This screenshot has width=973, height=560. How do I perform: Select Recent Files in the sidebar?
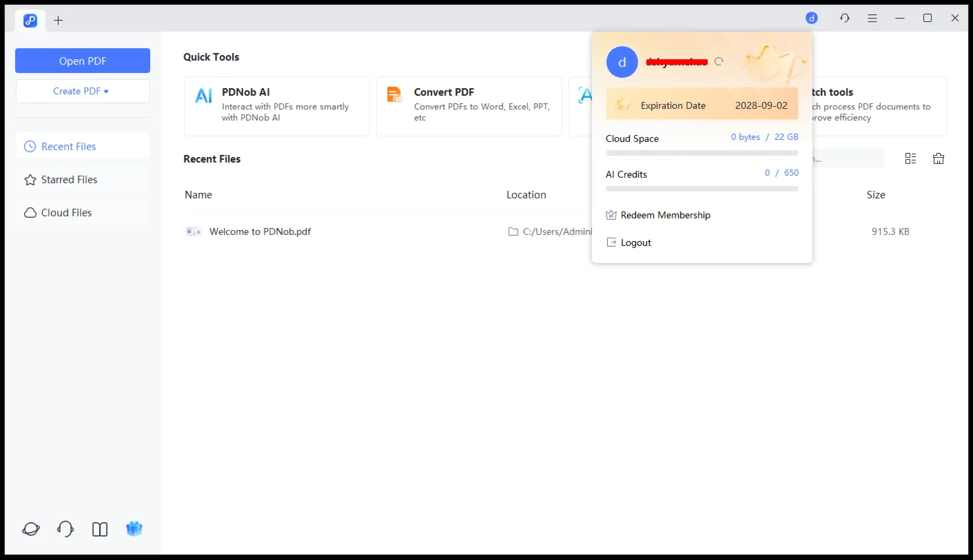83,146
